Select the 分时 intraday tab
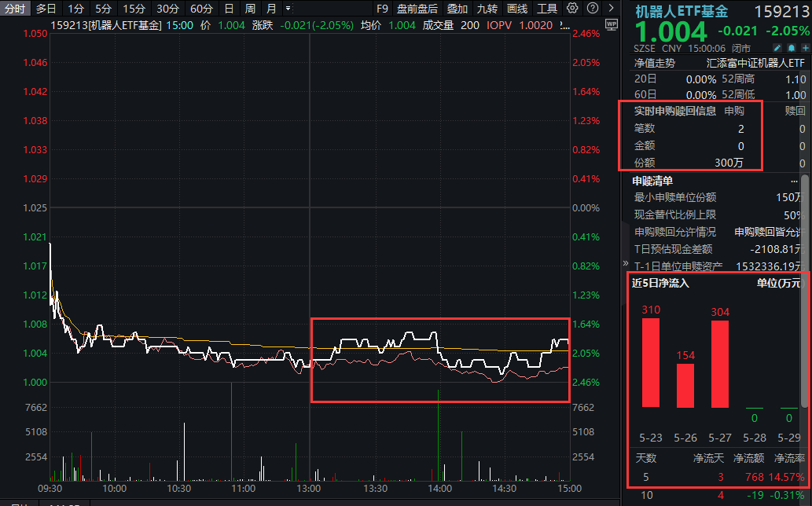 [16, 8]
